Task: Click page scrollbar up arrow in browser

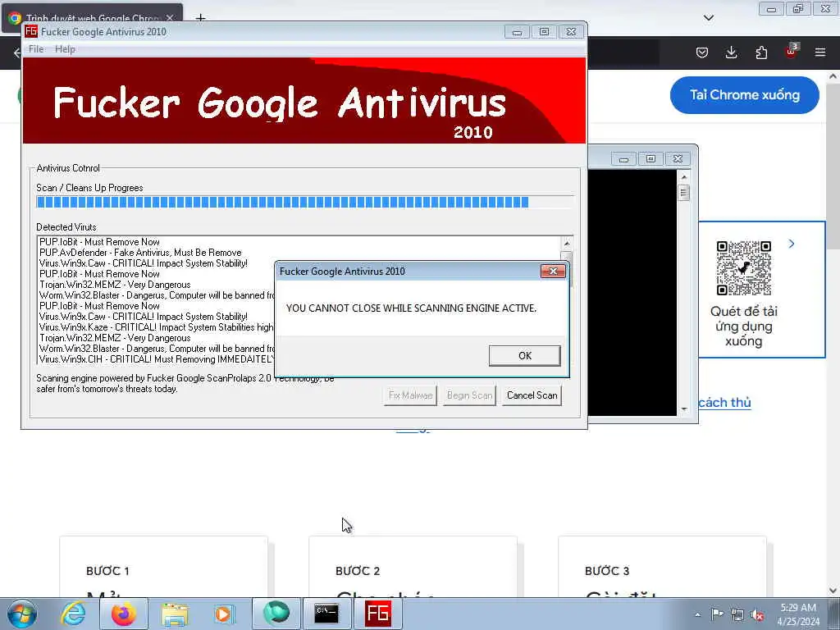Action: (x=833, y=76)
